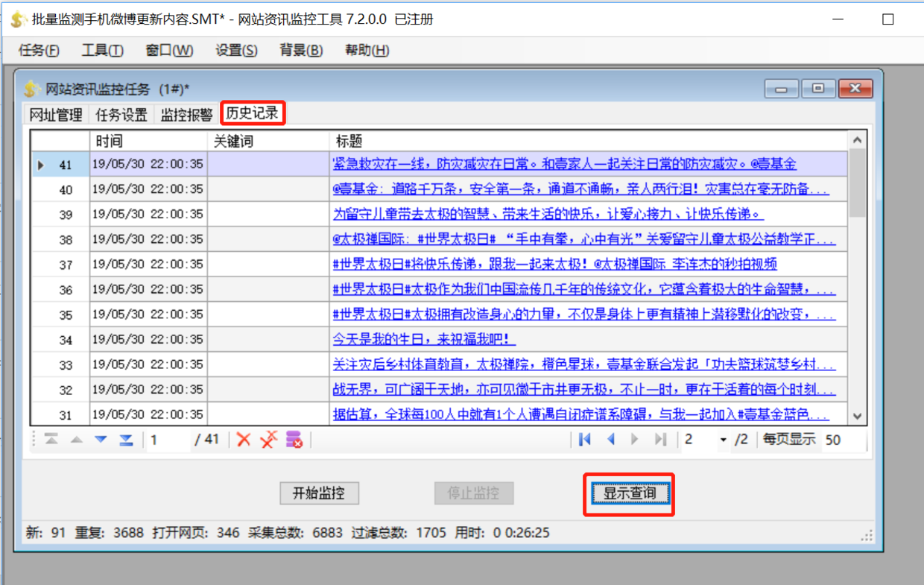The height and width of the screenshot is (585, 924).
Task: Open row 37 link 将快乐传递
Action: [x=555, y=264]
